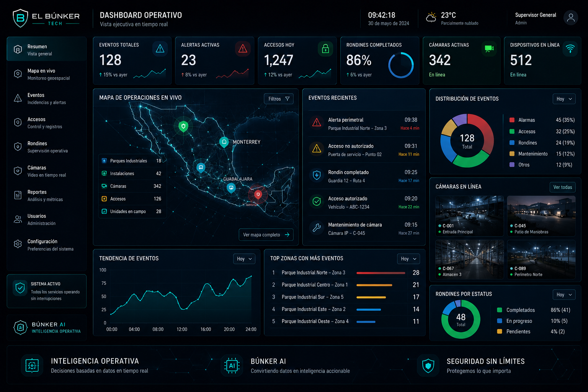Click the purple Otros legend swatch
This screenshot has width=588, height=392.
click(x=512, y=165)
